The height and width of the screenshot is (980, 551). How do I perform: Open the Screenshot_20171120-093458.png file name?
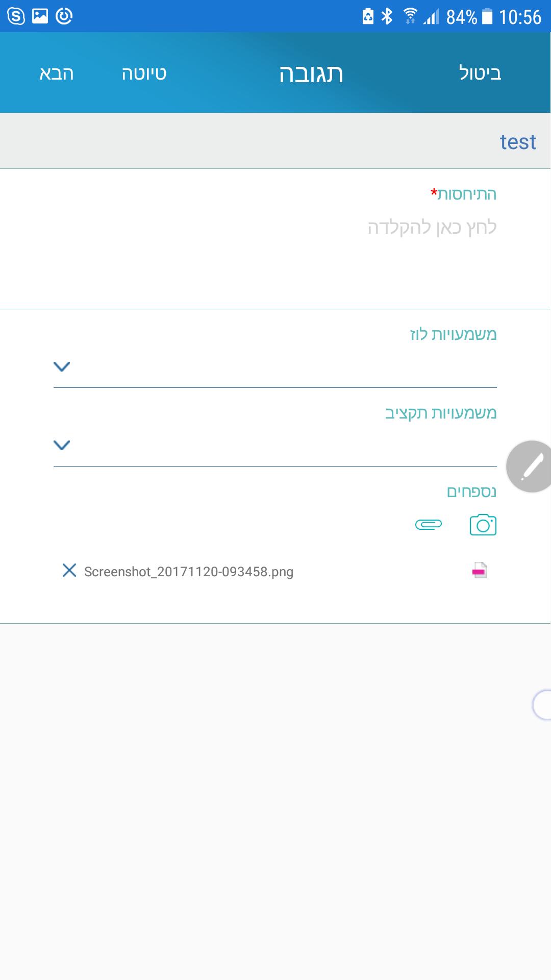[x=189, y=572]
